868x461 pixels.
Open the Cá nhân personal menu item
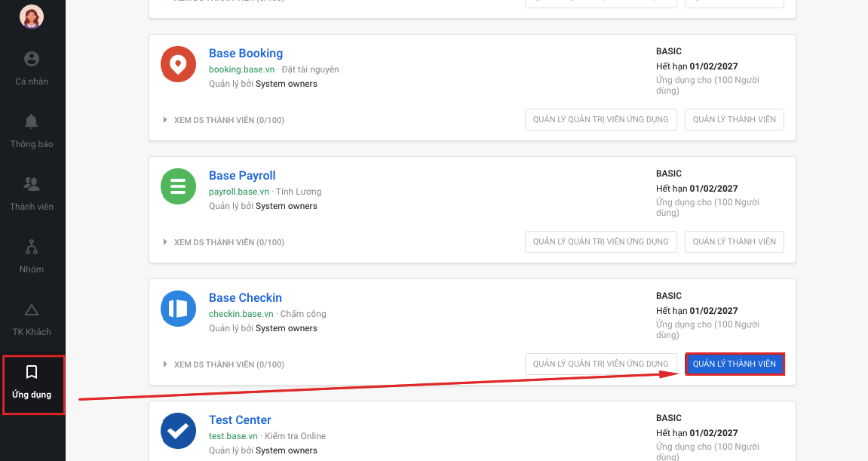point(32,69)
